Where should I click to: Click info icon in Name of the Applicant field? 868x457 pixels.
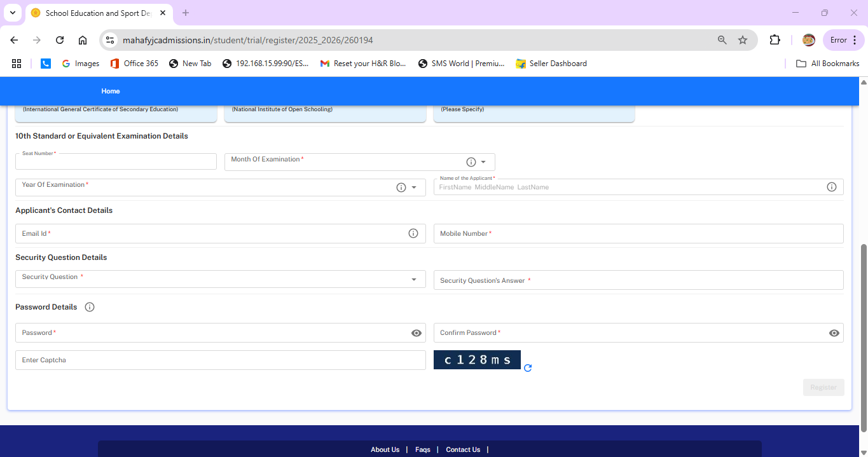[831, 187]
